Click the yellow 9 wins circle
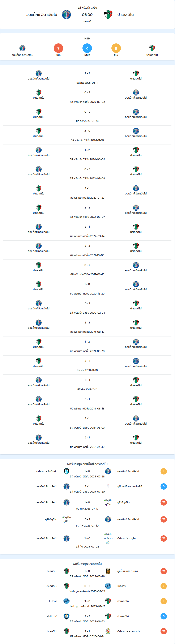Screen dimensions: 175x644 116,48
